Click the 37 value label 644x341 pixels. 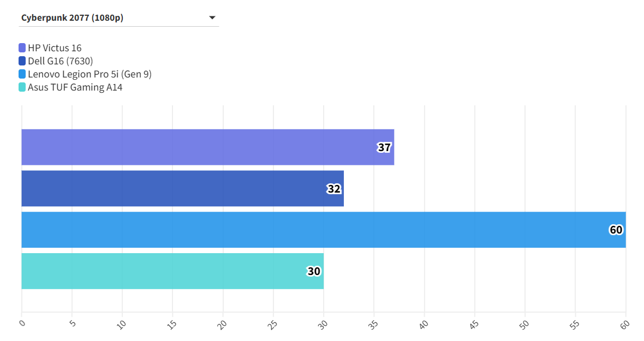click(384, 147)
